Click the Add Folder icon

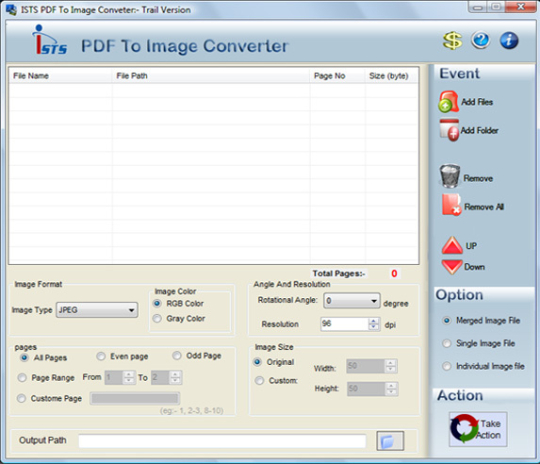click(449, 130)
